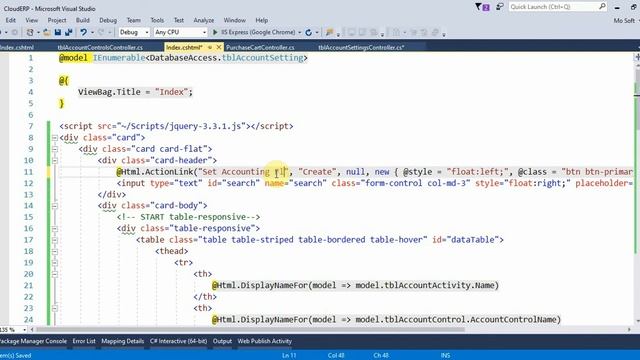The width and height of the screenshot is (640, 360).
Task: Open the Window menu
Action: coord(234,20)
